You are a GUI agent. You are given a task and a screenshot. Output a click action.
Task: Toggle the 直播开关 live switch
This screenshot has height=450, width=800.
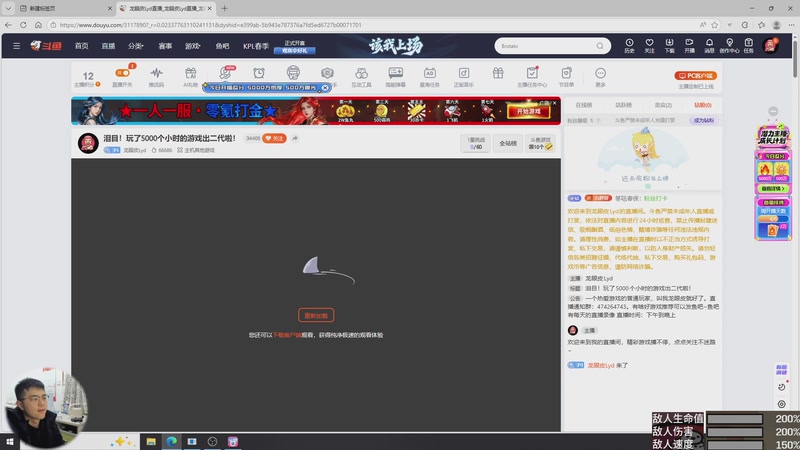click(122, 77)
